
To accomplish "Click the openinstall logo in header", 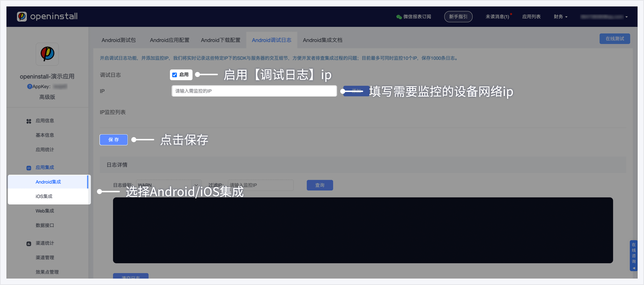I will [47, 16].
